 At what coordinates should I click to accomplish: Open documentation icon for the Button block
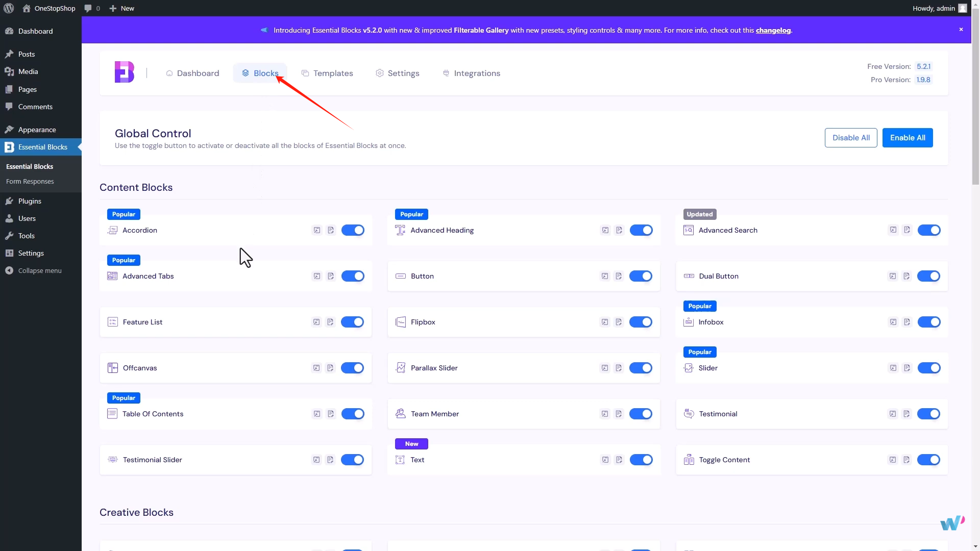pyautogui.click(x=619, y=276)
